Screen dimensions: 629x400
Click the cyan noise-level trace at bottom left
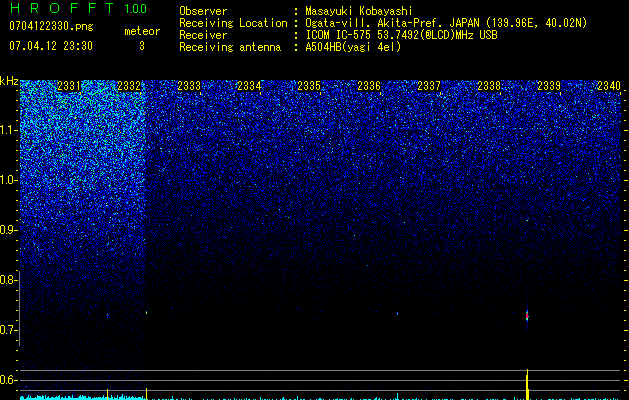(x=82, y=398)
